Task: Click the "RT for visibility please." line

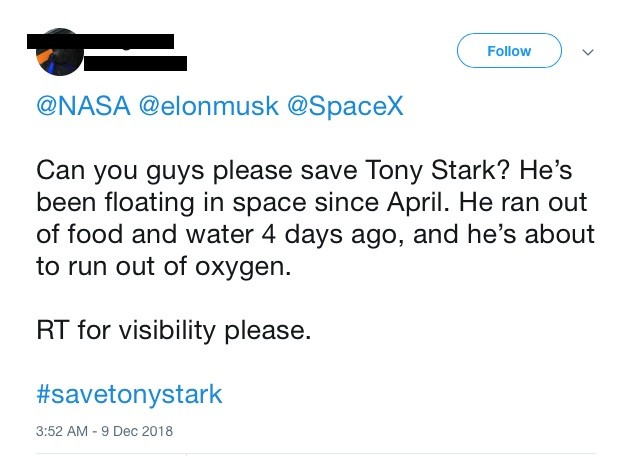Action: (x=173, y=331)
